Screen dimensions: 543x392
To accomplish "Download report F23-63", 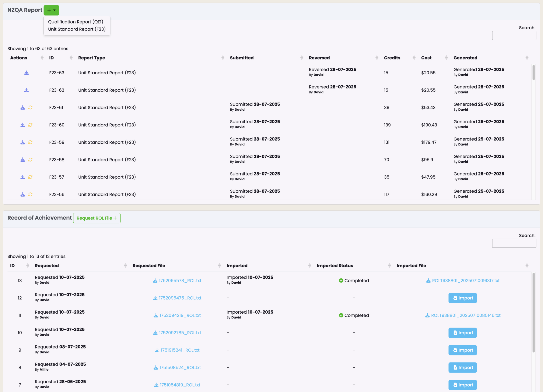I will click(x=27, y=73).
